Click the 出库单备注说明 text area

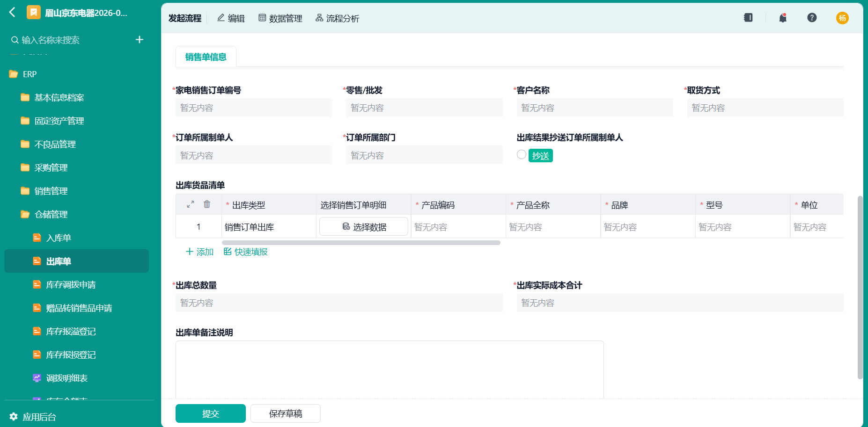[390, 369]
